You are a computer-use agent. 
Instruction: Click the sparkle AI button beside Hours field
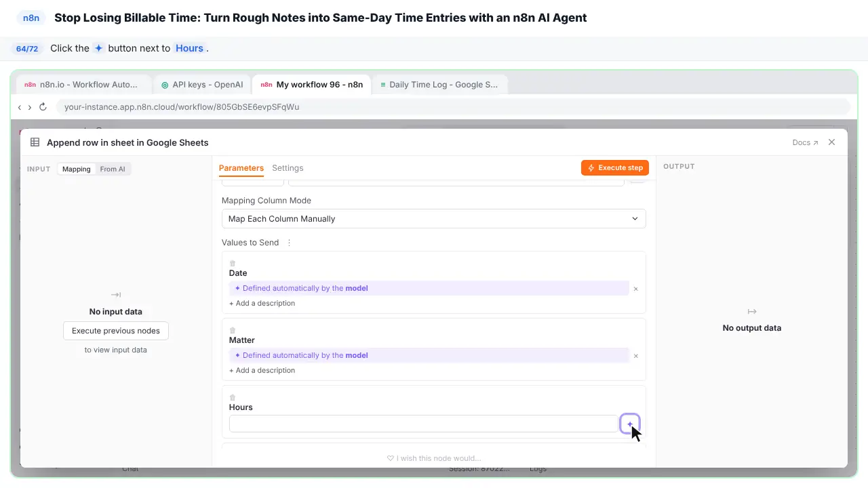[x=629, y=424]
